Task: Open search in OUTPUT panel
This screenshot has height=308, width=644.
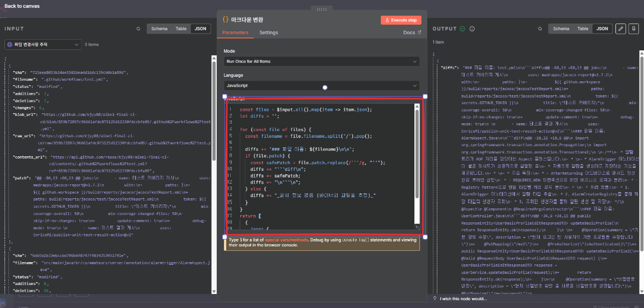Action: pyautogui.click(x=540, y=29)
